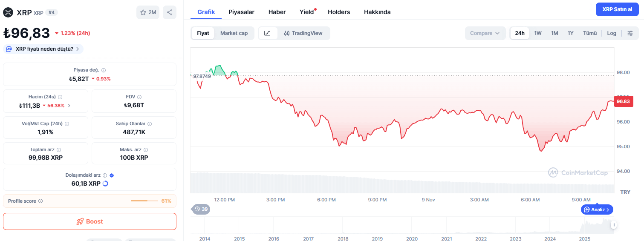The height and width of the screenshot is (241, 644).
Task: Open the Hakkında tab
Action: 377,12
